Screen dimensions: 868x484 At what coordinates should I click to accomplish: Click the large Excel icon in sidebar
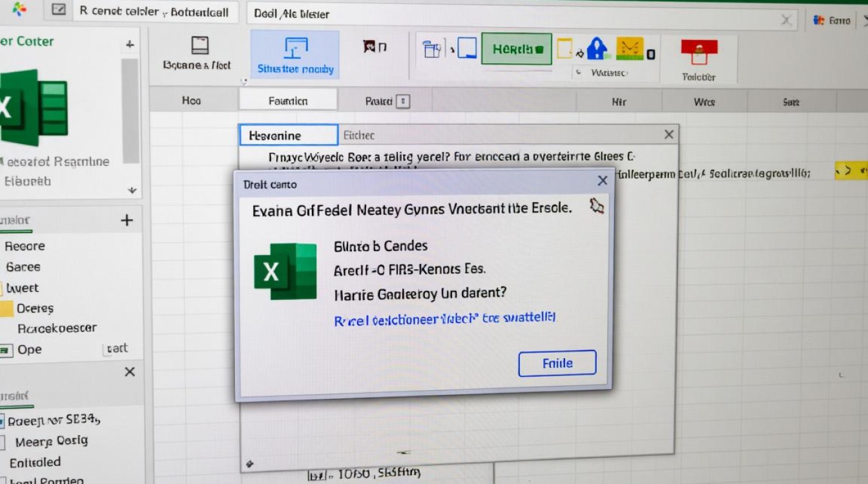point(34,107)
